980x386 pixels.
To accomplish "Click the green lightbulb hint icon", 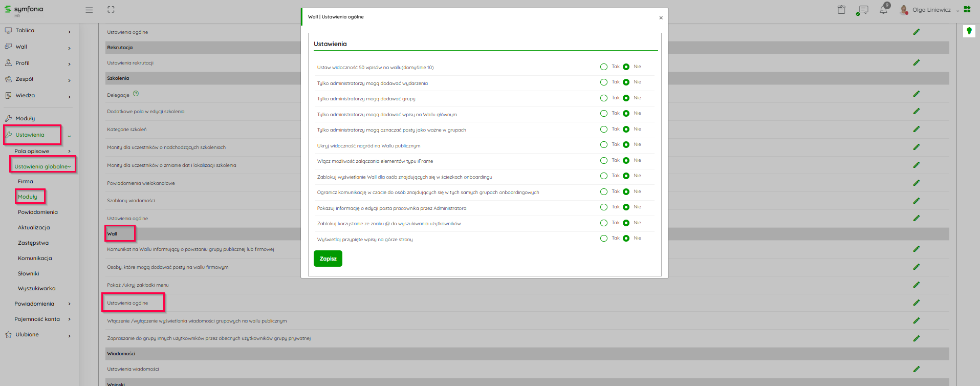I will (x=969, y=31).
